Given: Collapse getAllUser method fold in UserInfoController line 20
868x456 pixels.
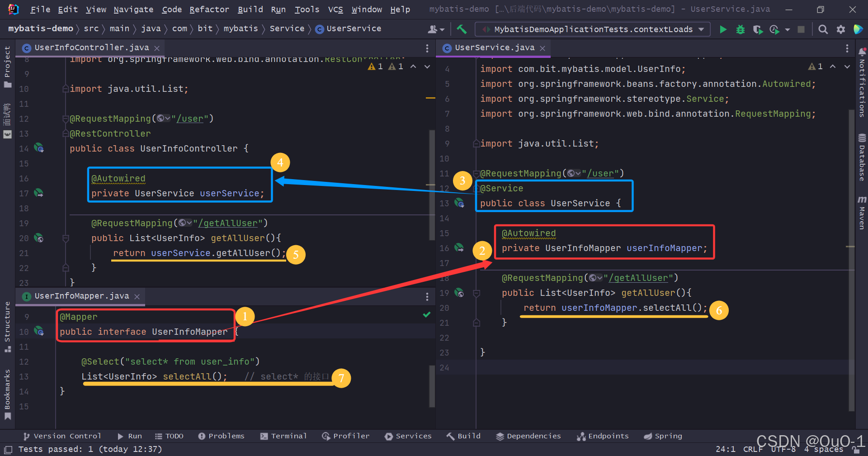Looking at the screenshot, I should pyautogui.click(x=66, y=238).
